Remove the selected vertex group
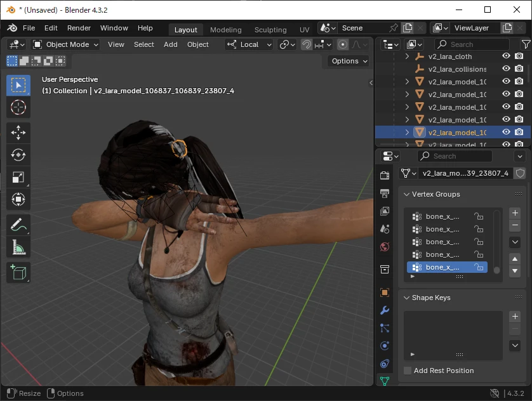Viewport: 532px width, 401px height. 515,225
